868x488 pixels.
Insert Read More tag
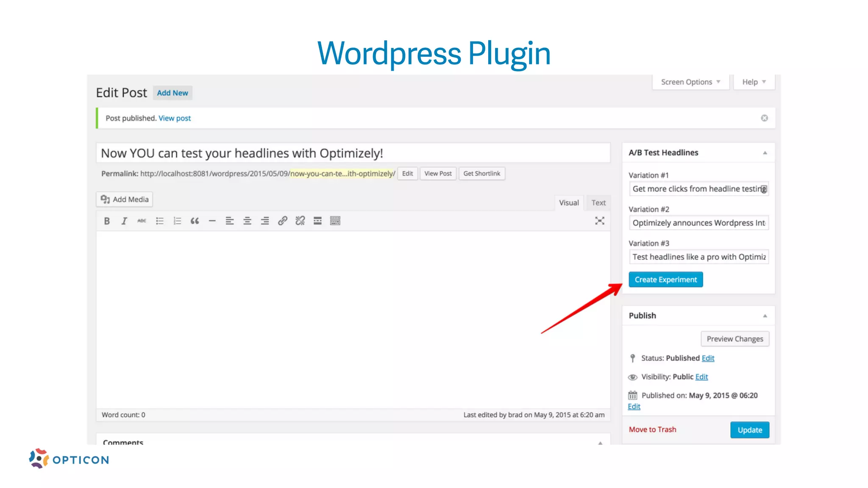(317, 221)
